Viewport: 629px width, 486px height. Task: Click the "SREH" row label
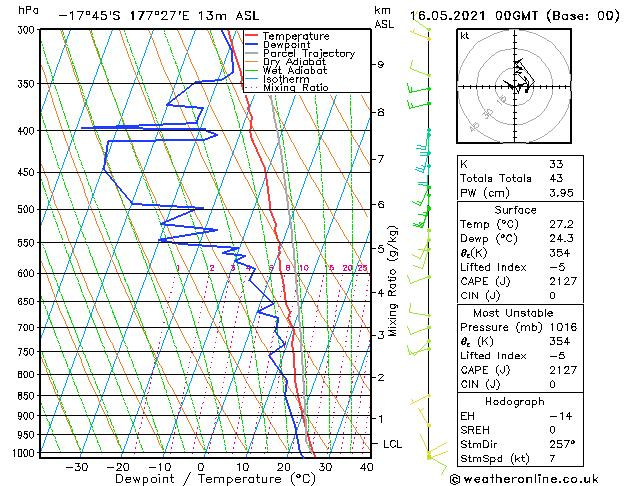tap(475, 431)
